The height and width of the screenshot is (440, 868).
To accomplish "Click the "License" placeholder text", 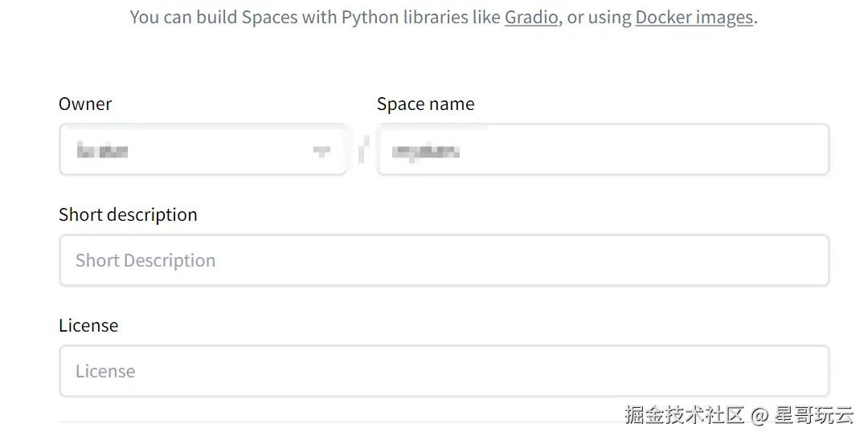I will 105,371.
